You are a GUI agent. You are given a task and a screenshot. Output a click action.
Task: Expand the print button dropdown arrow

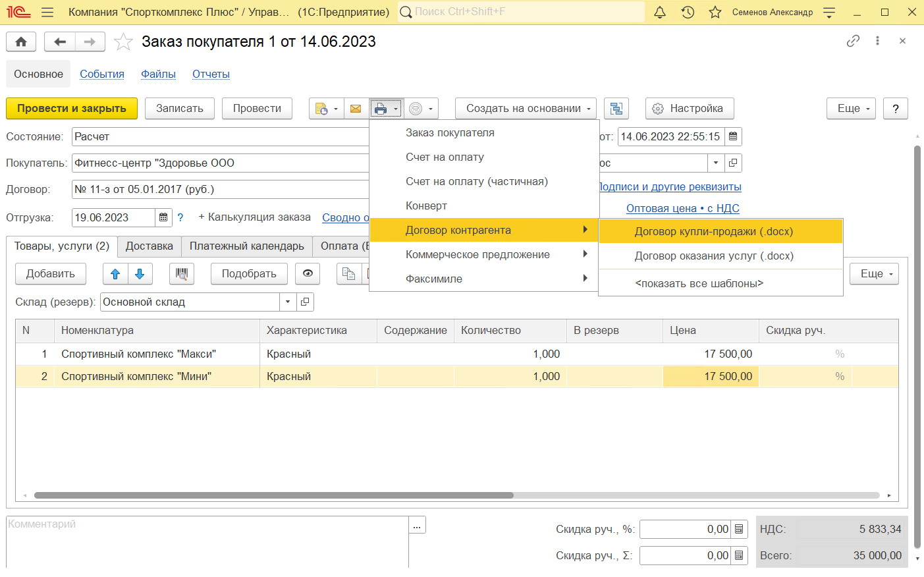(396, 109)
